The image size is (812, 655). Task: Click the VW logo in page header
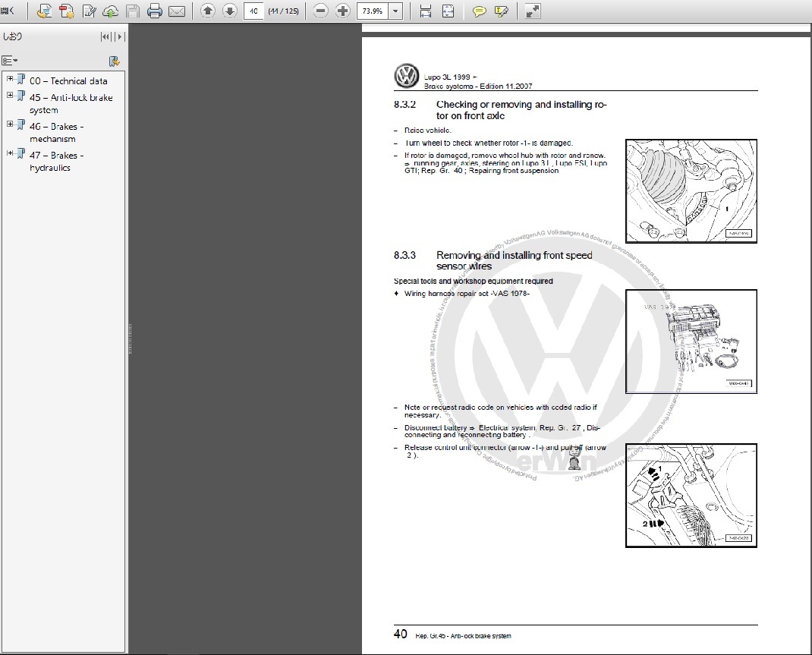[x=407, y=76]
